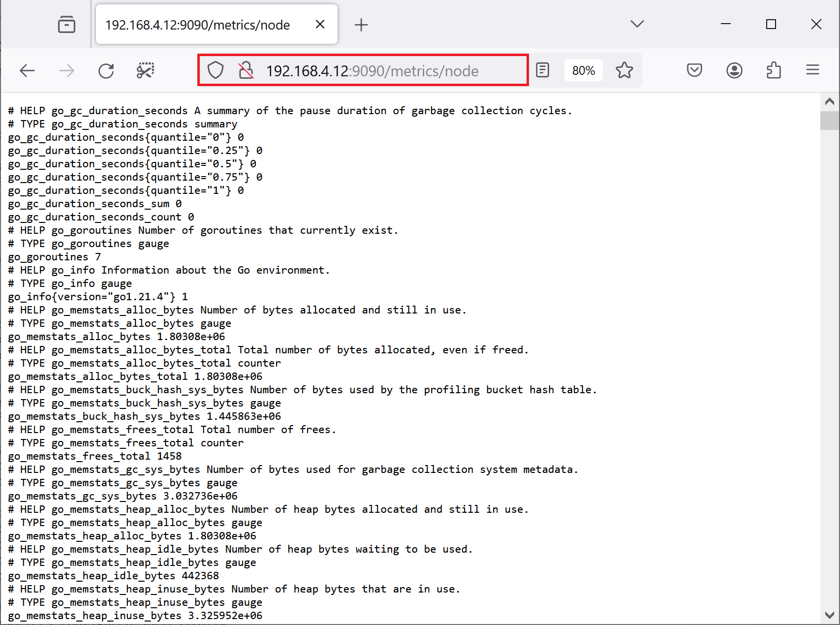Bookmark this page with the star

(x=624, y=70)
